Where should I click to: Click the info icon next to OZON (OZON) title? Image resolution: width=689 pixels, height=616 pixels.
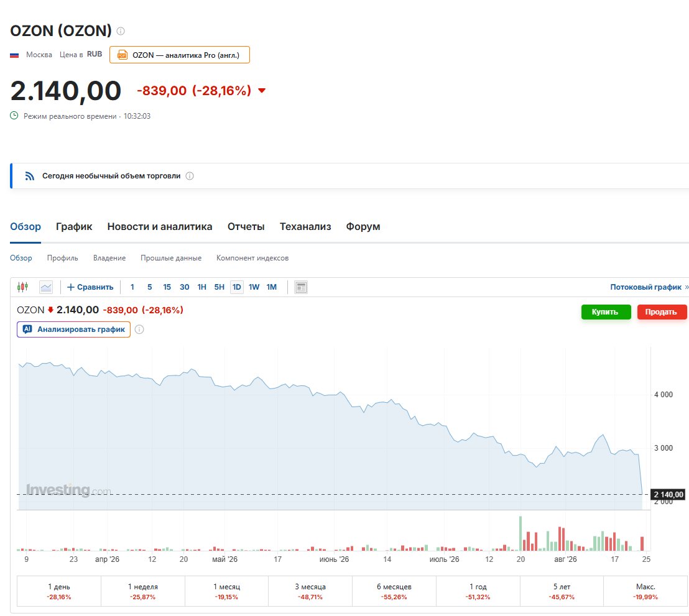tap(121, 31)
